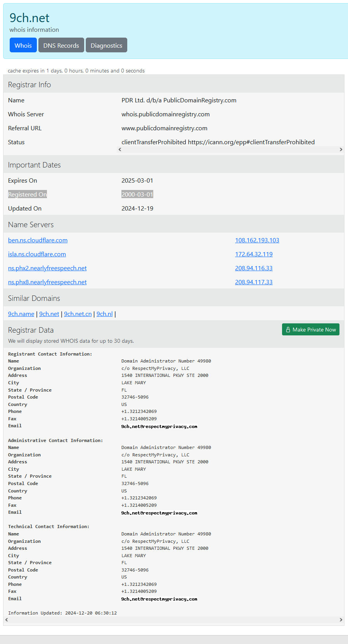This screenshot has width=348, height=644.
Task: Open the Diagnostics tab
Action: (x=106, y=45)
